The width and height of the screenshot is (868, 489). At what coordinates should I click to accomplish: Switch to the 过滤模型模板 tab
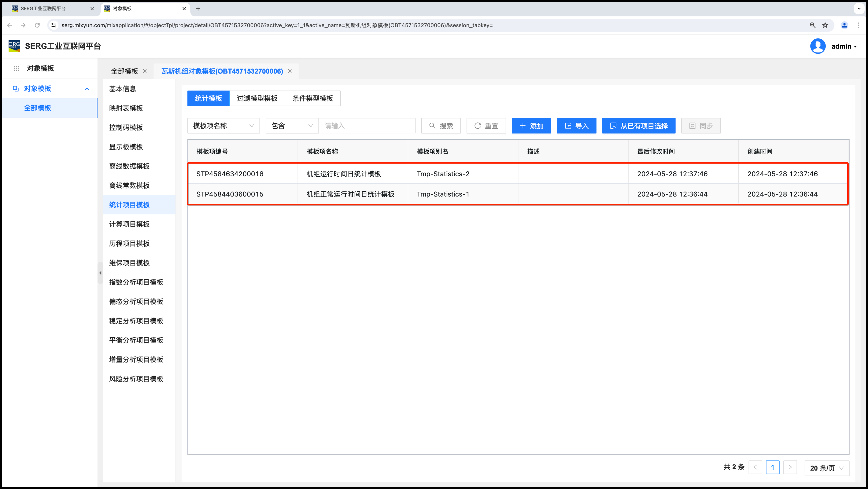[x=257, y=98]
